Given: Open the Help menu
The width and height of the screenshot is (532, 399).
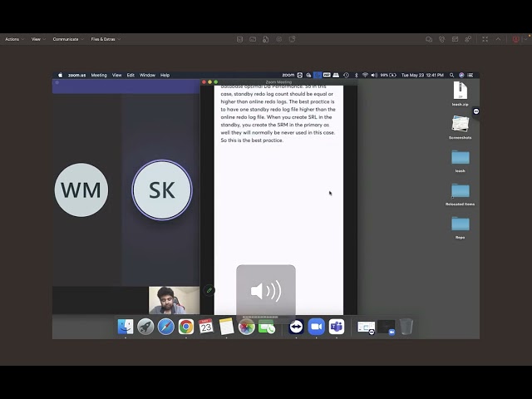Looking at the screenshot, I should pyautogui.click(x=165, y=75).
